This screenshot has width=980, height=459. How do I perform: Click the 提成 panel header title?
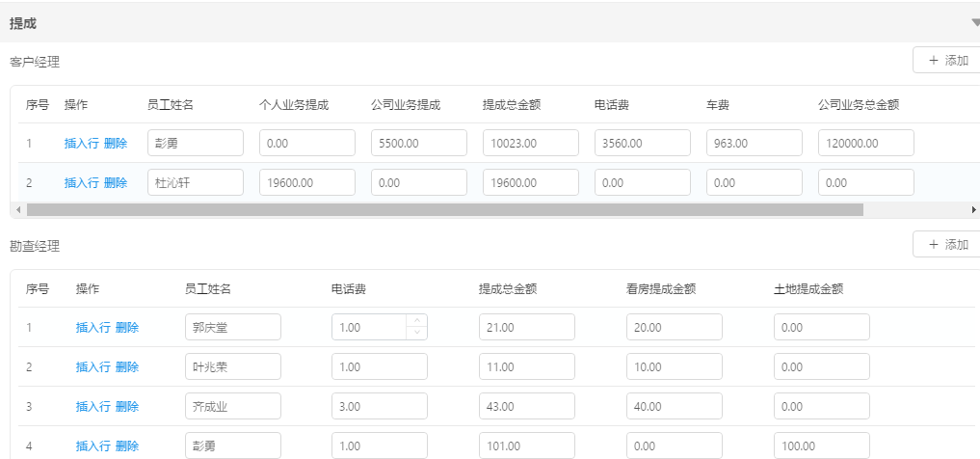[23, 23]
